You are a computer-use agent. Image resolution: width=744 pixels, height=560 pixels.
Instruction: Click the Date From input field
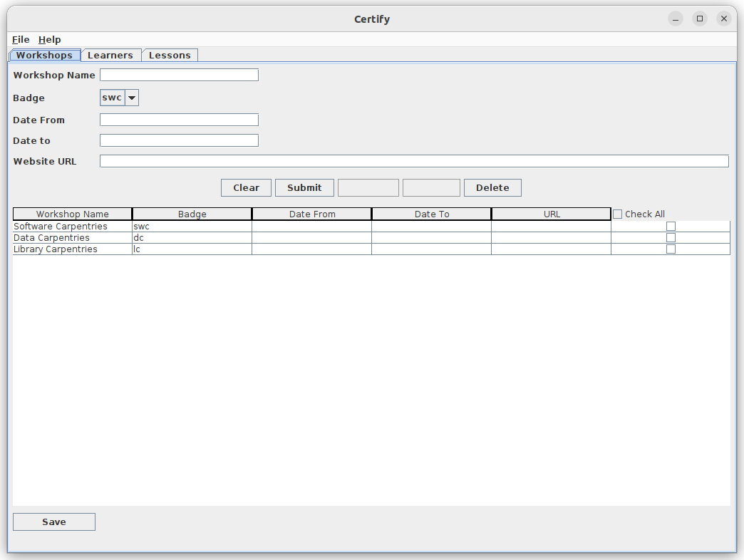click(x=179, y=120)
